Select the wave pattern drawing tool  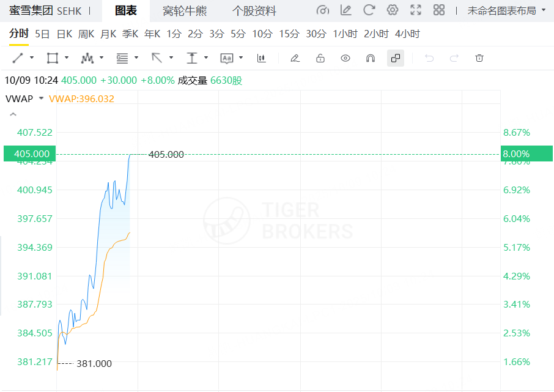click(87, 58)
